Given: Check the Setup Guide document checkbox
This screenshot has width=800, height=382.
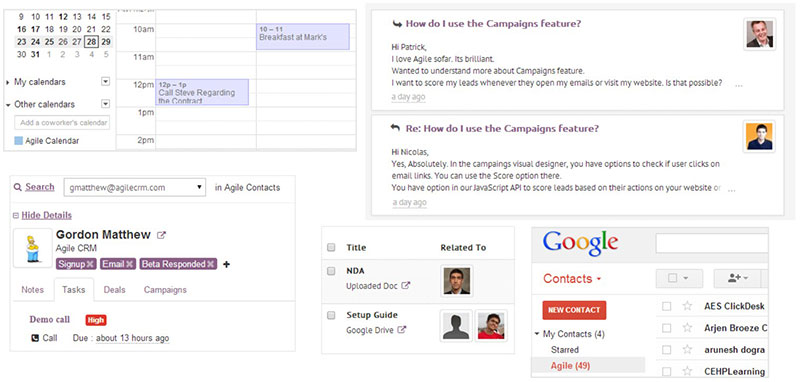Looking at the screenshot, I should 331,316.
